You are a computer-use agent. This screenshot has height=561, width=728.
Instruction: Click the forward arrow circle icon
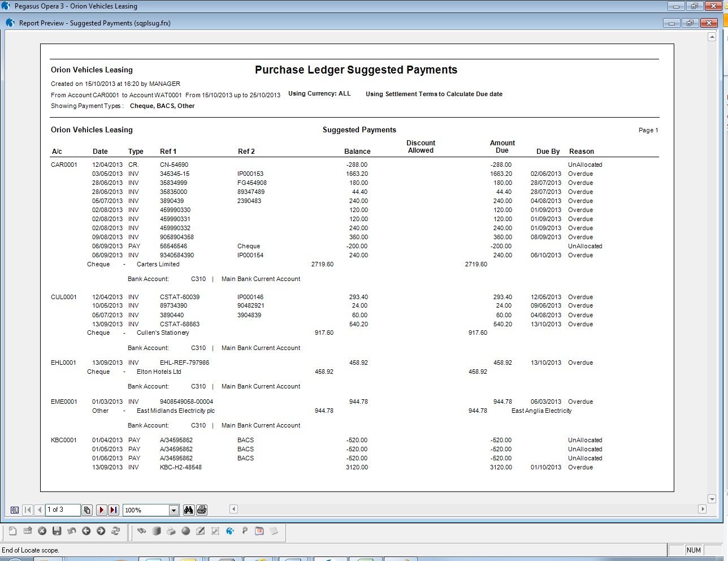101,531
